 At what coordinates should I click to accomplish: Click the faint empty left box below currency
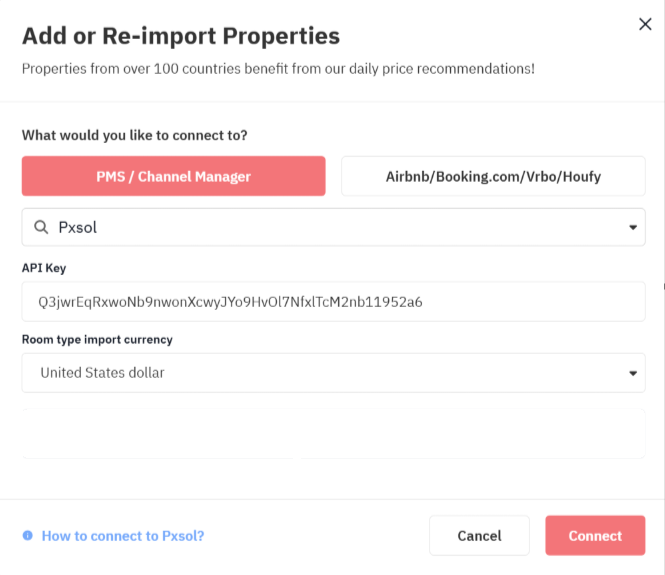pos(158,433)
